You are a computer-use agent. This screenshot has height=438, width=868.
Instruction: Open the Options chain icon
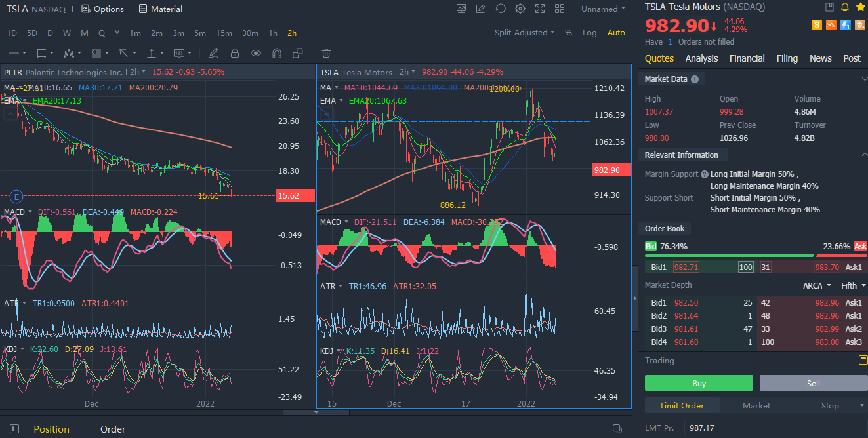coord(86,9)
